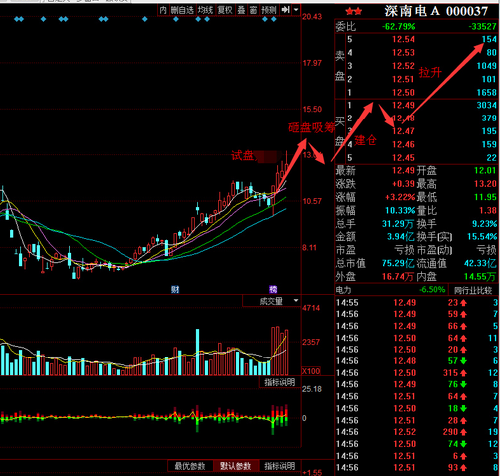Click the 窗 window icon

pos(253,10)
